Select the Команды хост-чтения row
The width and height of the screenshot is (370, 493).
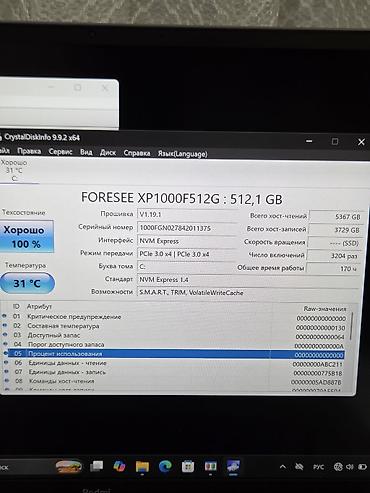click(173, 381)
